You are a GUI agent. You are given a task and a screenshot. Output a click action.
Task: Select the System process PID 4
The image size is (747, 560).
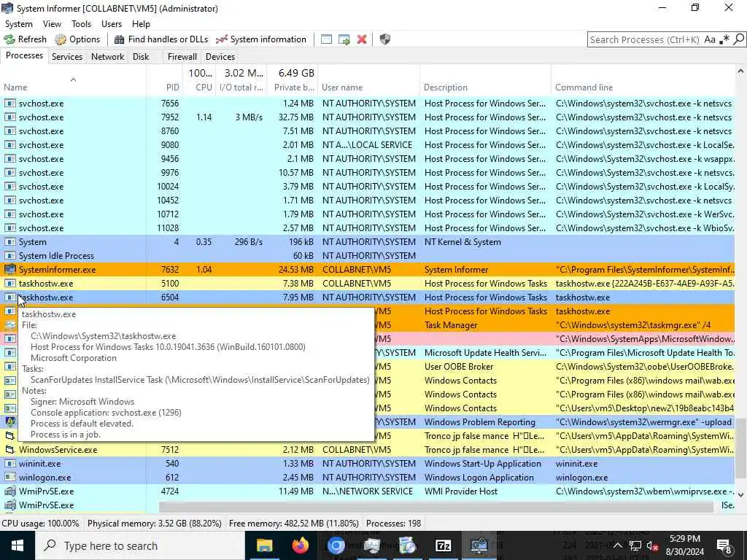coord(368,242)
